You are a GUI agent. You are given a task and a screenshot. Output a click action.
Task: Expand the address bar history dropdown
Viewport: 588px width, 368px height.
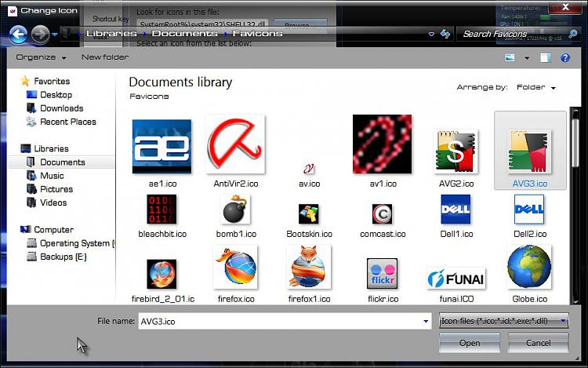[431, 35]
